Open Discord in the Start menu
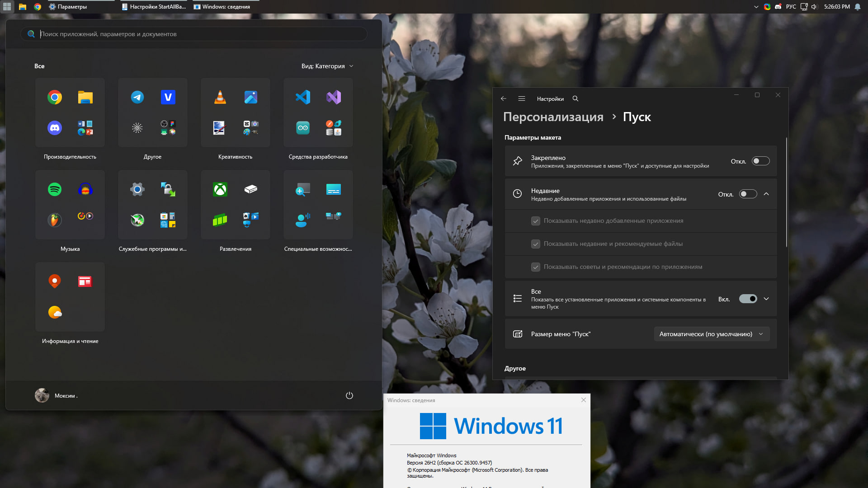 point(55,128)
